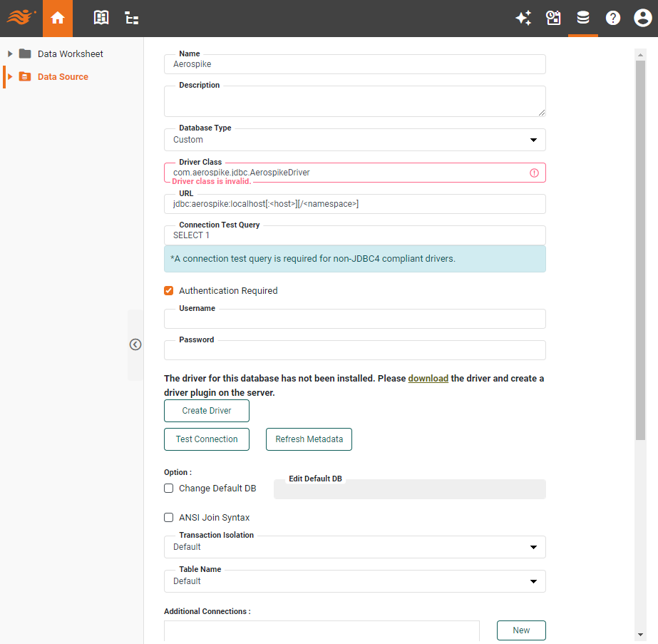Select the database data icon in the toolbar
Screen dimensions: 658x644
click(x=583, y=18)
